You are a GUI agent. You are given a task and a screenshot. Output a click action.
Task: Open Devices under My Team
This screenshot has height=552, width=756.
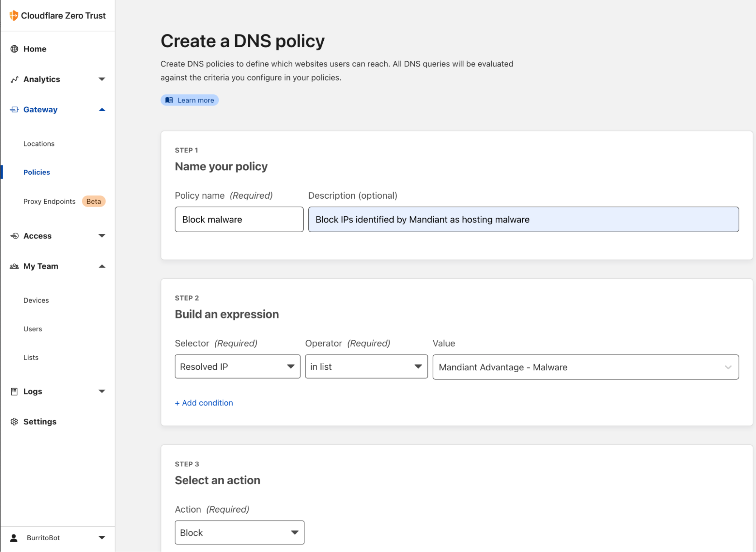[x=36, y=300]
